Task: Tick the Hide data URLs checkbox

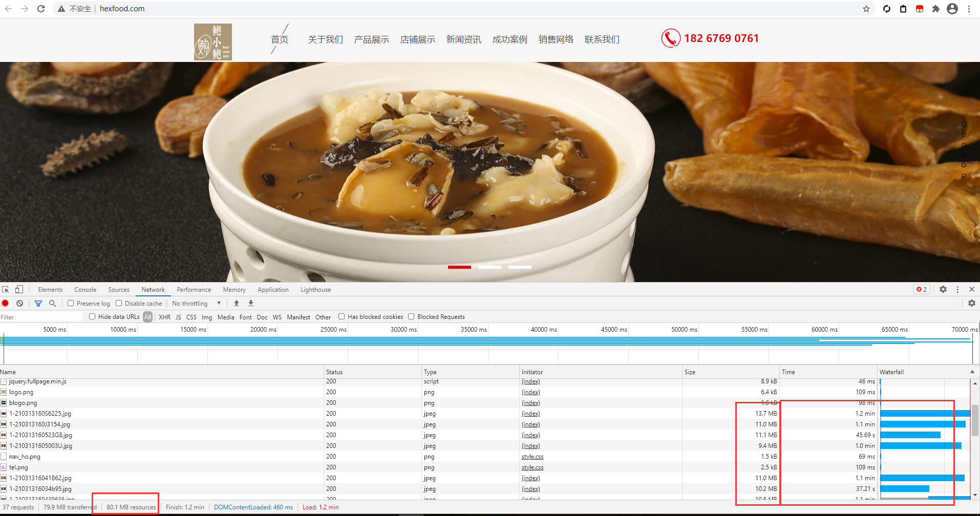Action: pos(92,317)
